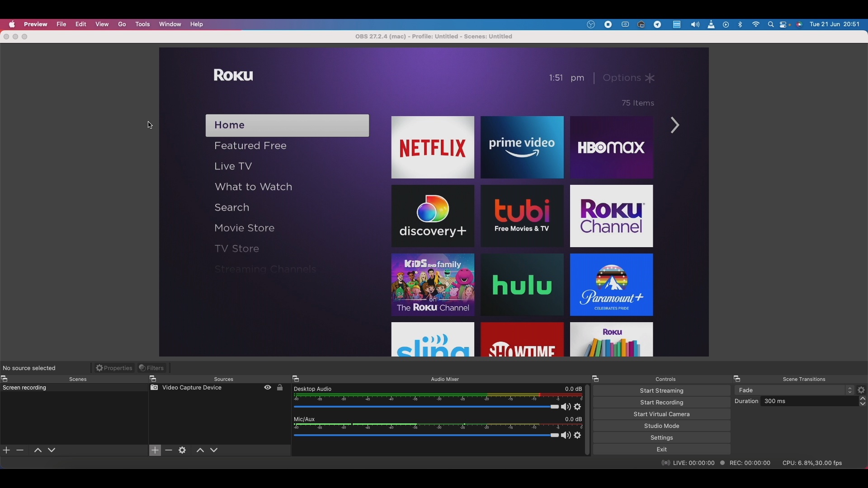The image size is (868, 488).
Task: Open the Window menu
Action: click(x=170, y=24)
